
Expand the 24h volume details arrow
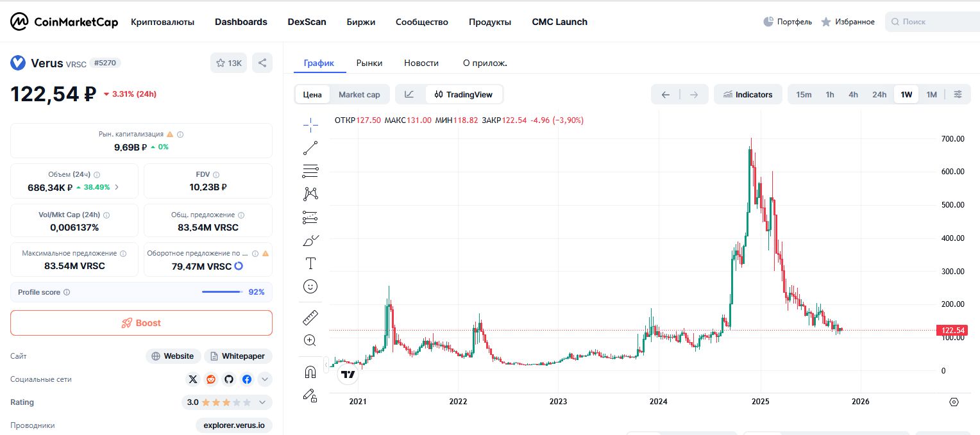(117, 188)
